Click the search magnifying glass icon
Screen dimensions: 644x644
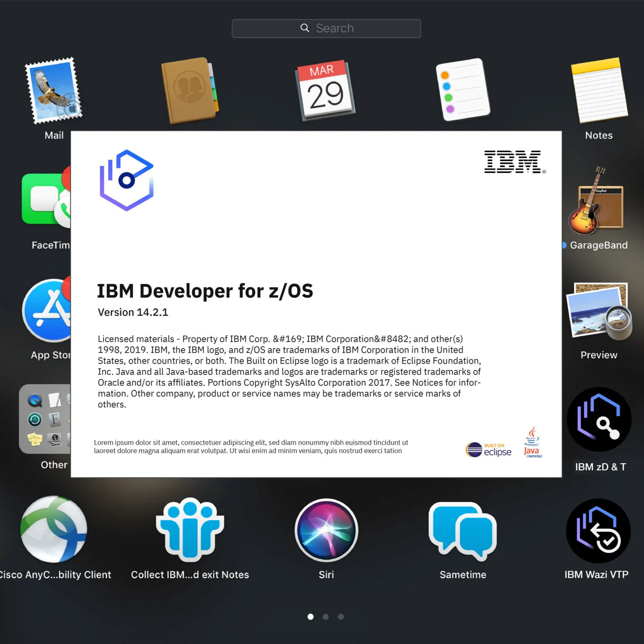[x=305, y=28]
